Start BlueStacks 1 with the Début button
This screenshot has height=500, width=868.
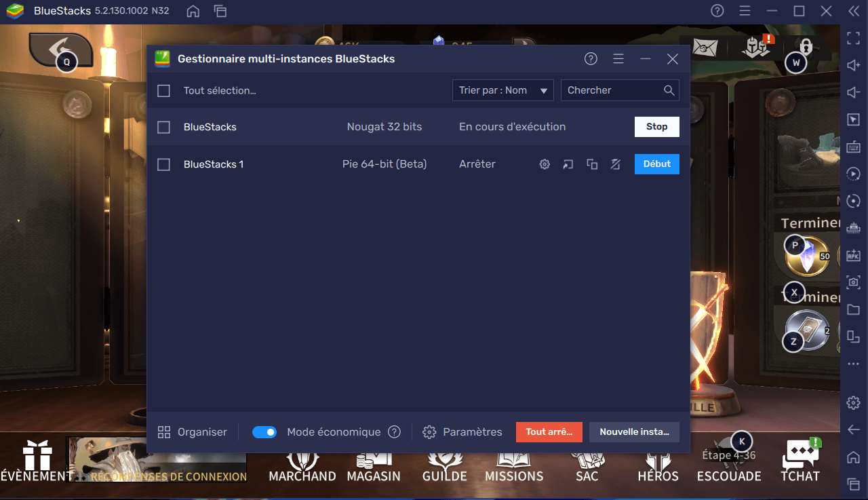pyautogui.click(x=656, y=164)
